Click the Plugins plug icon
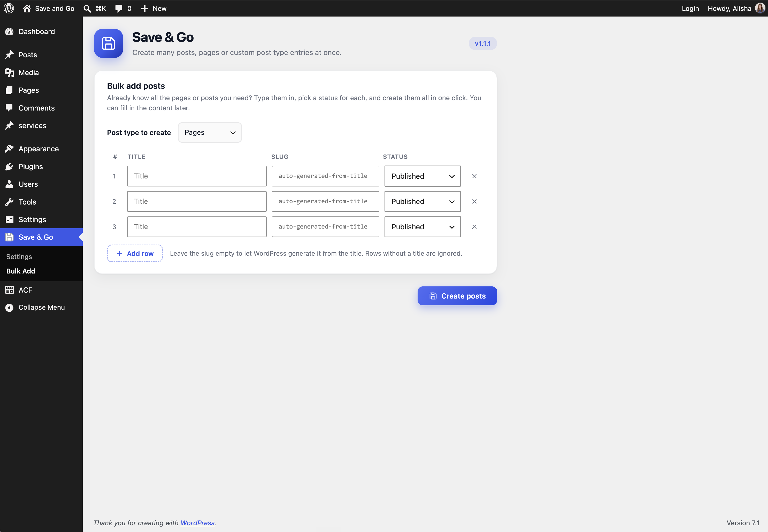This screenshot has height=532, width=768. [9, 166]
